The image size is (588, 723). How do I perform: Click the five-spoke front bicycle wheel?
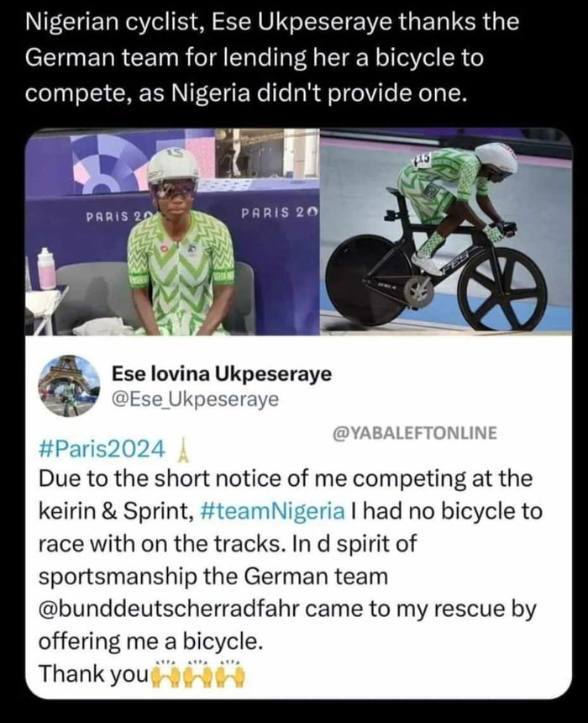(x=501, y=288)
